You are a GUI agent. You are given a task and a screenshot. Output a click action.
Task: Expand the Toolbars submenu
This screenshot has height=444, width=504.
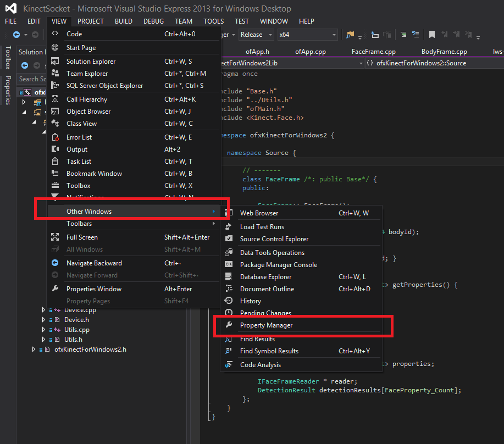[134, 223]
